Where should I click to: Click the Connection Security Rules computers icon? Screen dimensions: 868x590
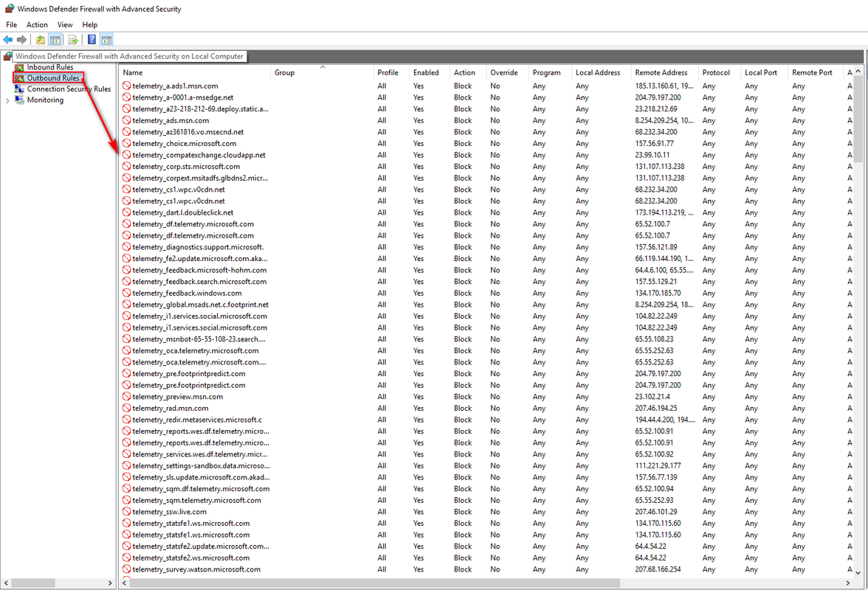point(20,88)
